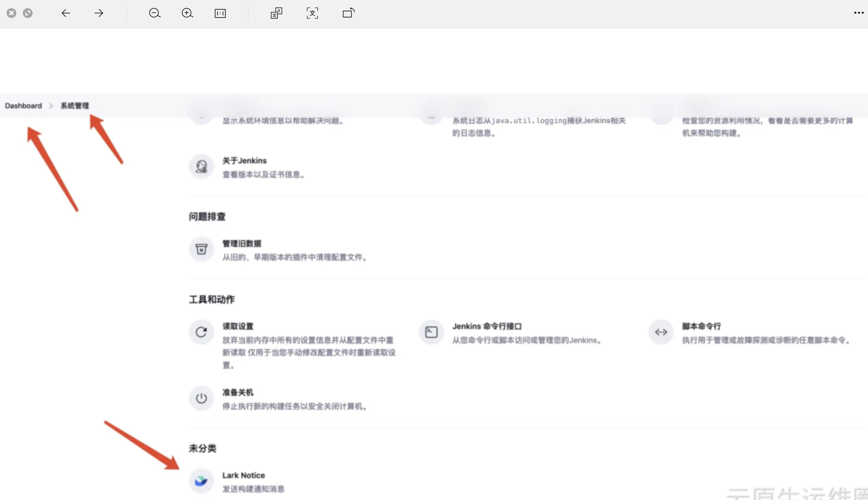The width and height of the screenshot is (868, 500).
Task: Zoom out with the minus magnifier
Action: click(x=155, y=13)
